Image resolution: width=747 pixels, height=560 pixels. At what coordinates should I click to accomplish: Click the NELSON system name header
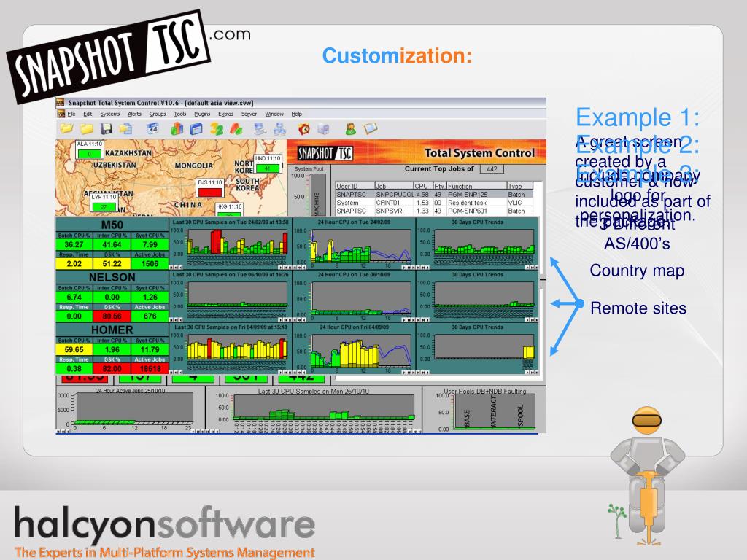[112, 277]
